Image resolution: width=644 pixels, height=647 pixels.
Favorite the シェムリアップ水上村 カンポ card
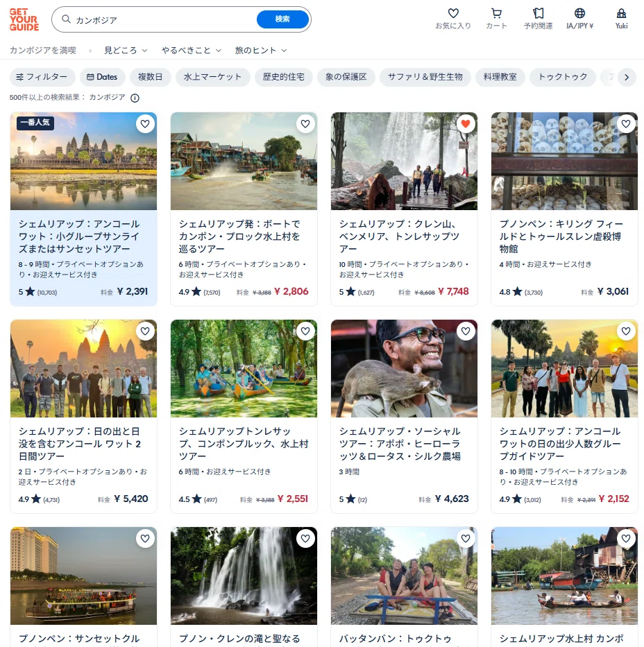[626, 539]
